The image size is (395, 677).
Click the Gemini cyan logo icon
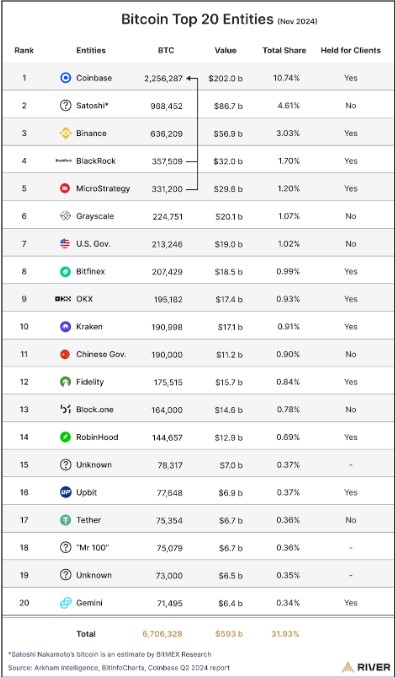(65, 603)
